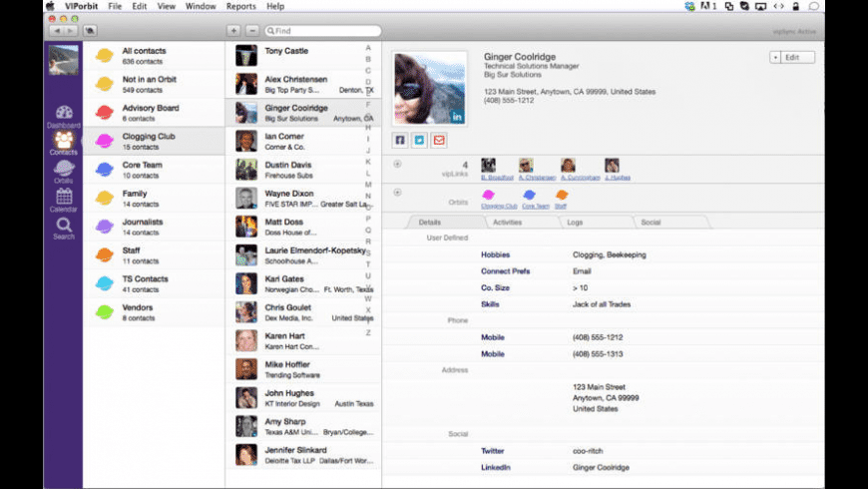Screen dimensions: 868x489
Task: Open Ginger Coolridge's Twitter icon
Action: pos(420,140)
